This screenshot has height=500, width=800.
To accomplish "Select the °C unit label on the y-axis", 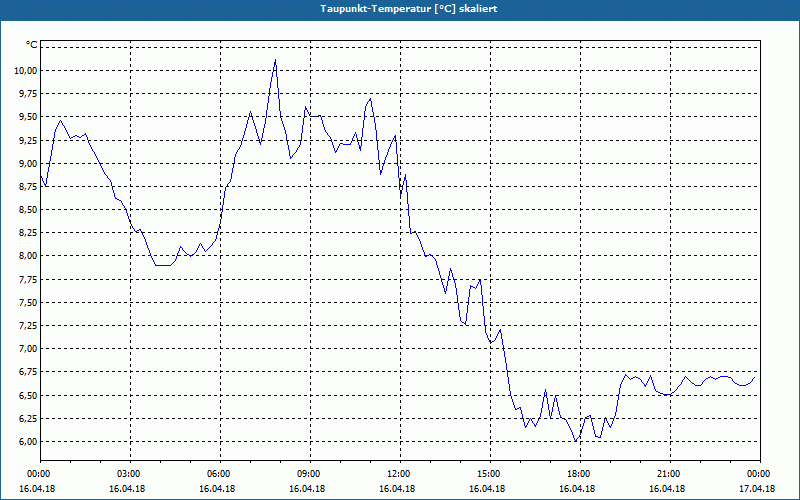I will tap(32, 45).
